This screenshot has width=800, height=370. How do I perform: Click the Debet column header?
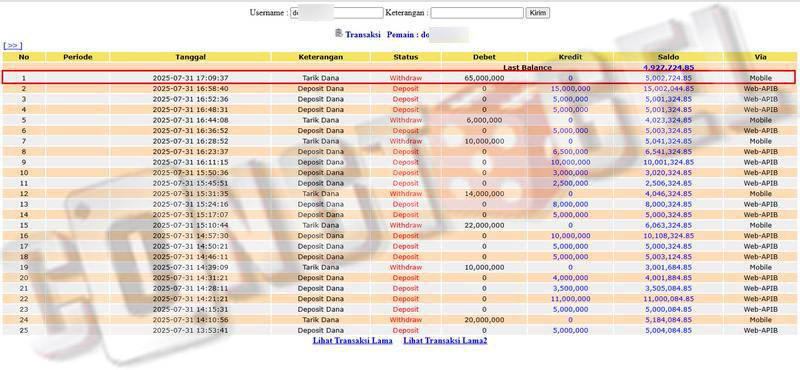pyautogui.click(x=484, y=57)
